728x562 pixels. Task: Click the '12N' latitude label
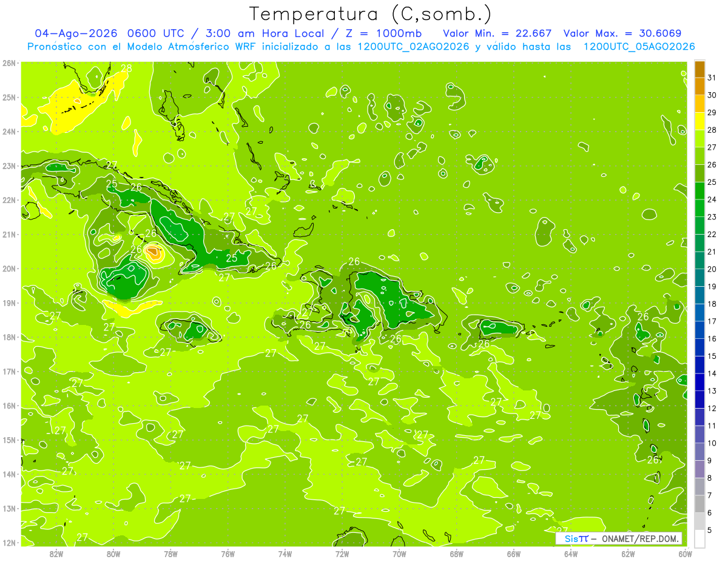click(x=9, y=543)
